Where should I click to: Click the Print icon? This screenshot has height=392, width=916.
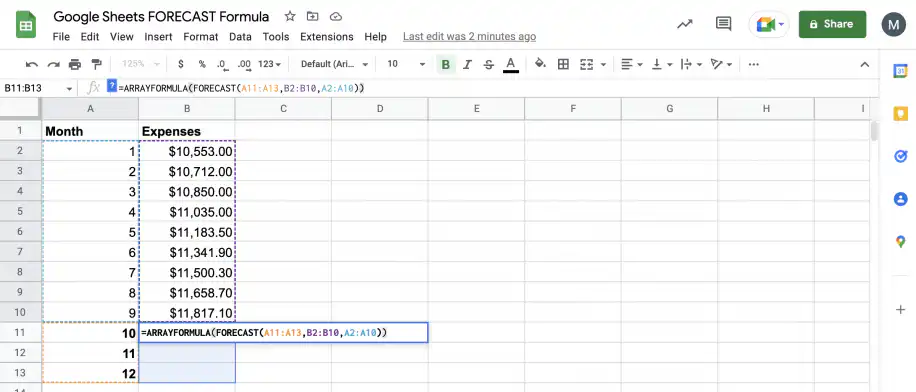tap(75, 64)
